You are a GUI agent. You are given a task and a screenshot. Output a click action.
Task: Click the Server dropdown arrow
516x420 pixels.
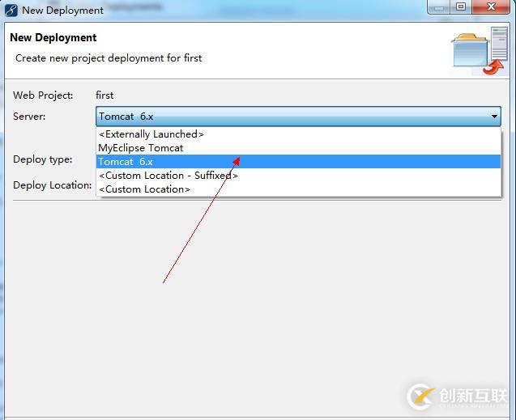coord(494,117)
